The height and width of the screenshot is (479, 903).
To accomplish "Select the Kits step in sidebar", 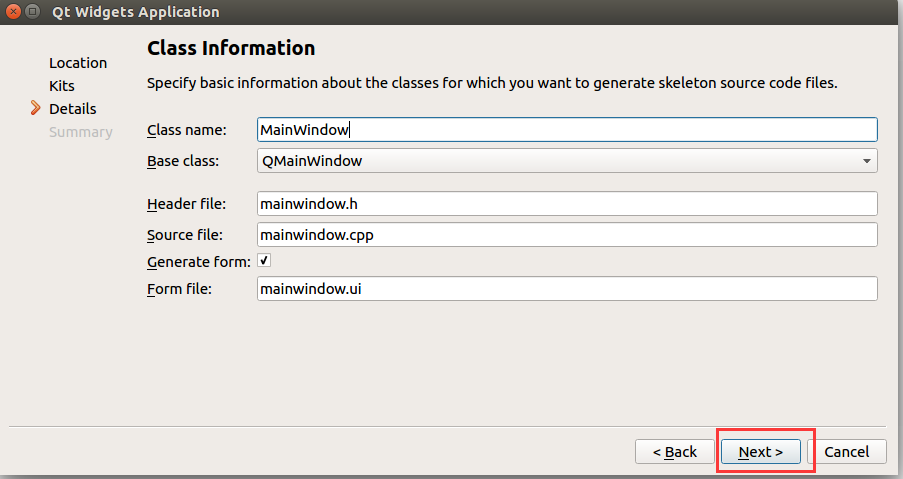I will pos(62,86).
